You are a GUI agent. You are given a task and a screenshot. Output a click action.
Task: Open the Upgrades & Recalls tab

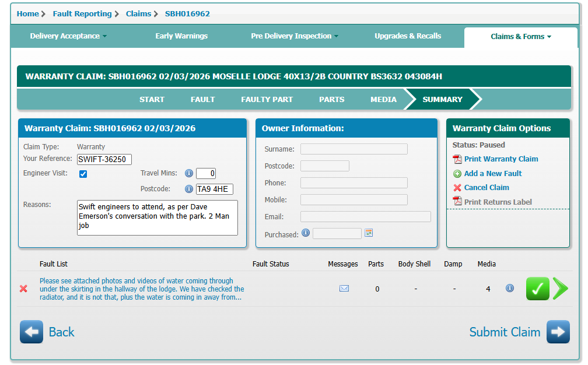point(408,36)
